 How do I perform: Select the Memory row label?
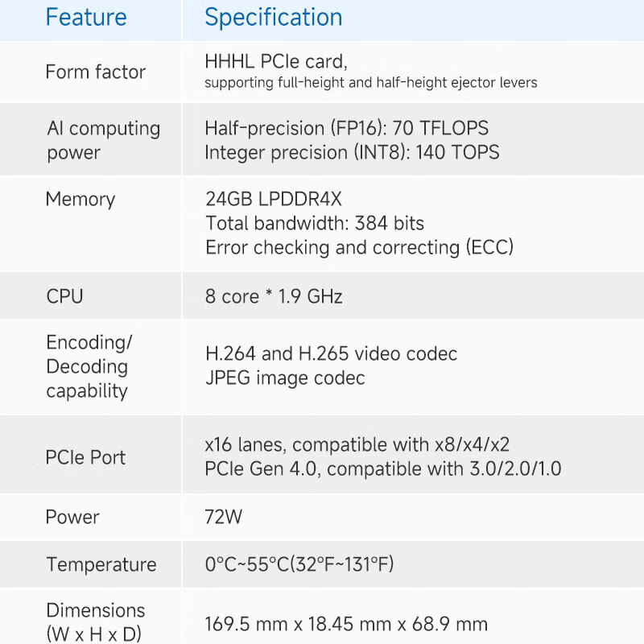click(x=80, y=199)
